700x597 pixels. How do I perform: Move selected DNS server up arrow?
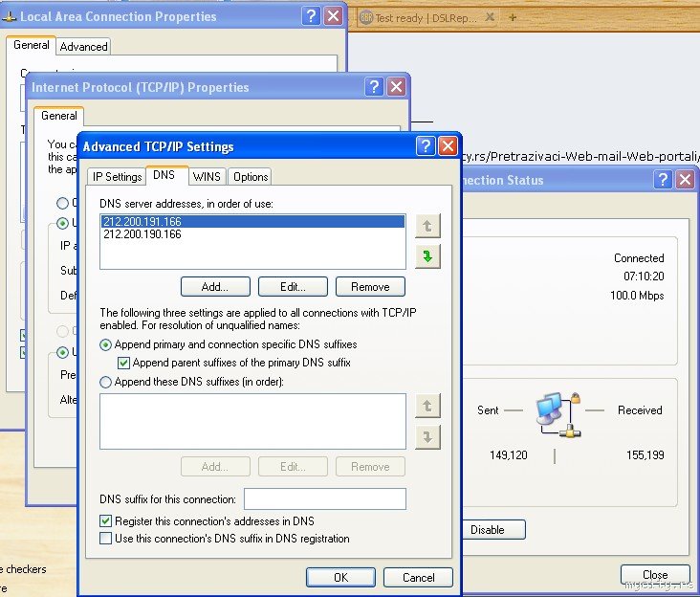(427, 226)
